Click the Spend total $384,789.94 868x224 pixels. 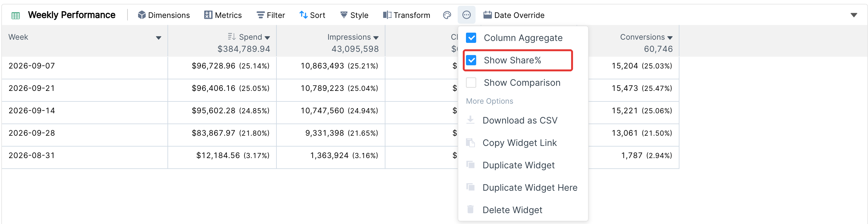pyautogui.click(x=244, y=49)
